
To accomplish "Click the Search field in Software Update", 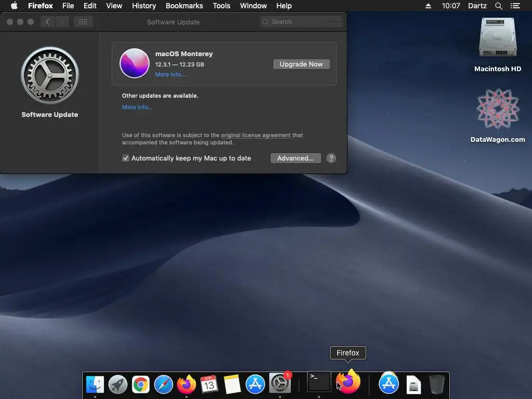I will click(x=301, y=22).
